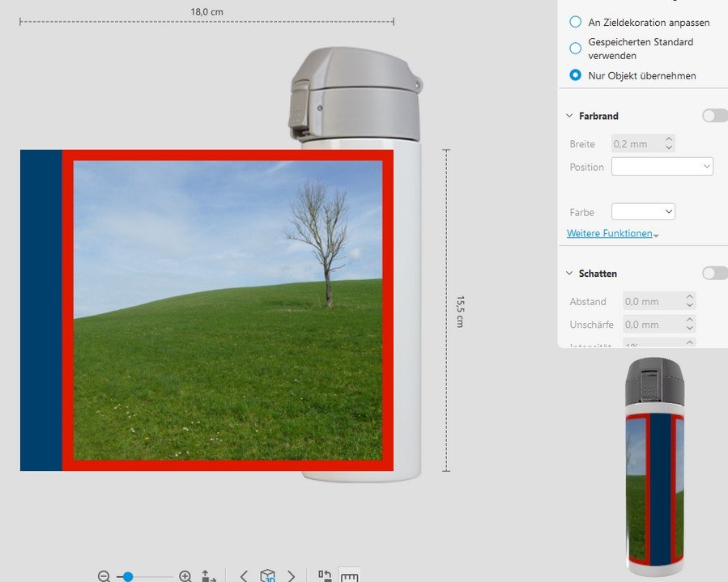This screenshot has width=728, height=582.
Task: Select 'Nur Objekt übernehmen' radio button
Action: pos(576,75)
